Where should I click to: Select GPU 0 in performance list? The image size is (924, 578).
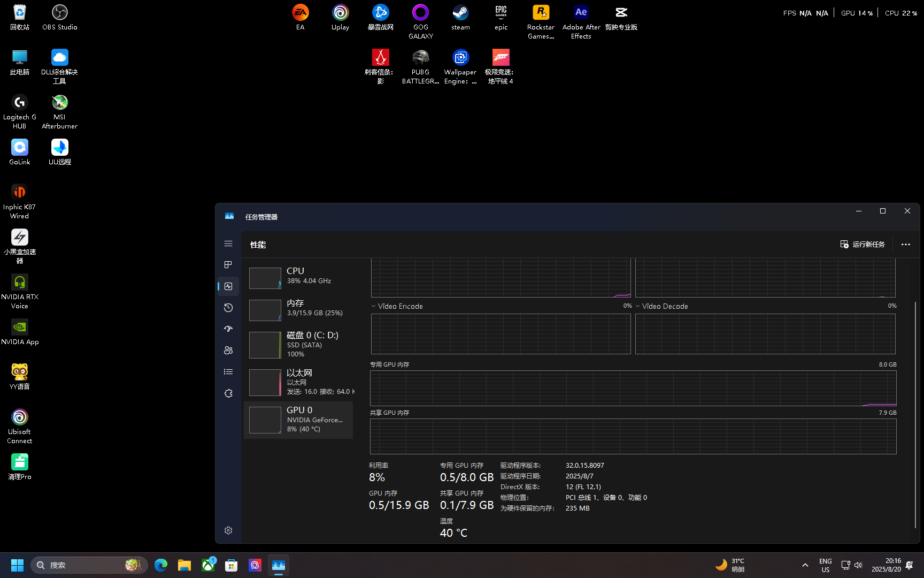[298, 420]
